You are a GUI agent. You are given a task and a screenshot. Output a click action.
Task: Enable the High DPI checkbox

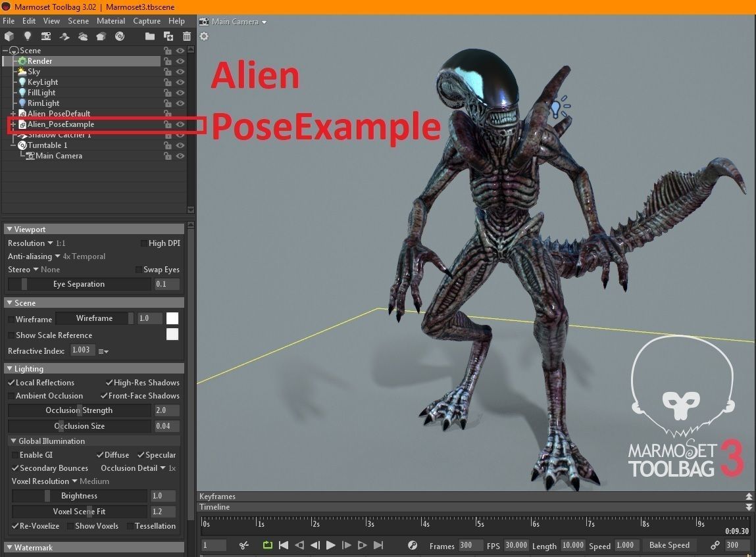pyautogui.click(x=143, y=243)
